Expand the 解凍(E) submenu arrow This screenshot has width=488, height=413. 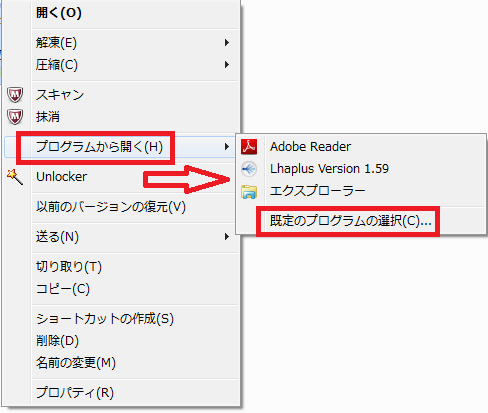tap(227, 43)
